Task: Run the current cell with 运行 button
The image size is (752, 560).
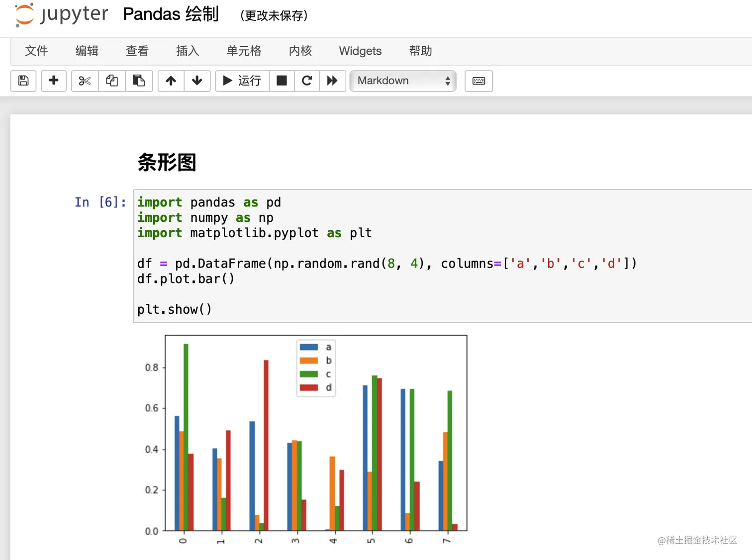Action: 242,81
